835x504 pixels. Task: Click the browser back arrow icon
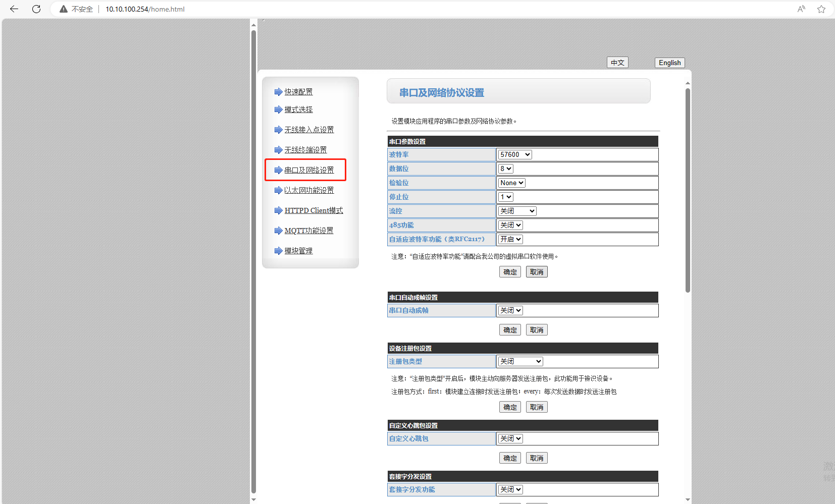(14, 9)
